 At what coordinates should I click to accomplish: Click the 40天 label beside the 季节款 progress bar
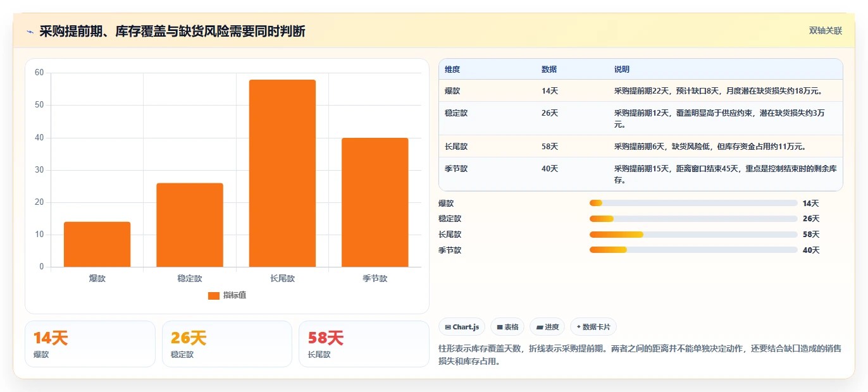[x=810, y=250]
